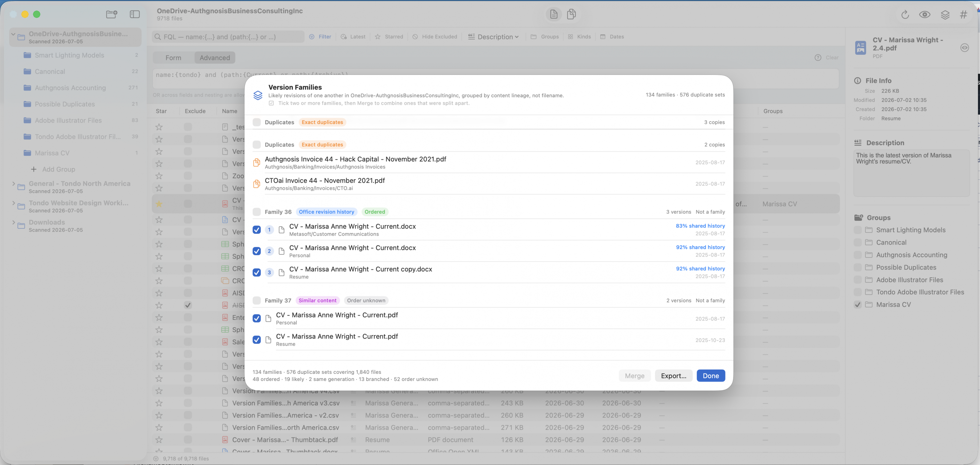Image resolution: width=980 pixels, height=465 pixels.
Task: Click the 83% shared history link
Action: pyautogui.click(x=700, y=226)
